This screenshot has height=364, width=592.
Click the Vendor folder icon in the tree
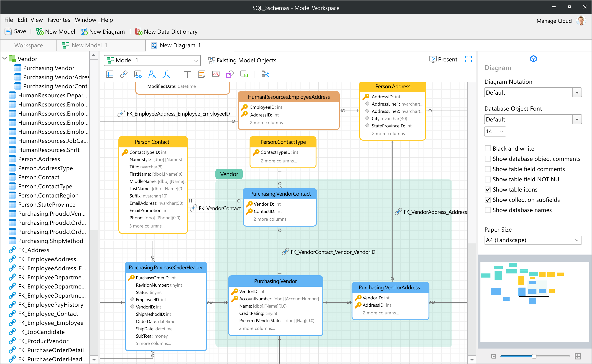(x=12, y=59)
